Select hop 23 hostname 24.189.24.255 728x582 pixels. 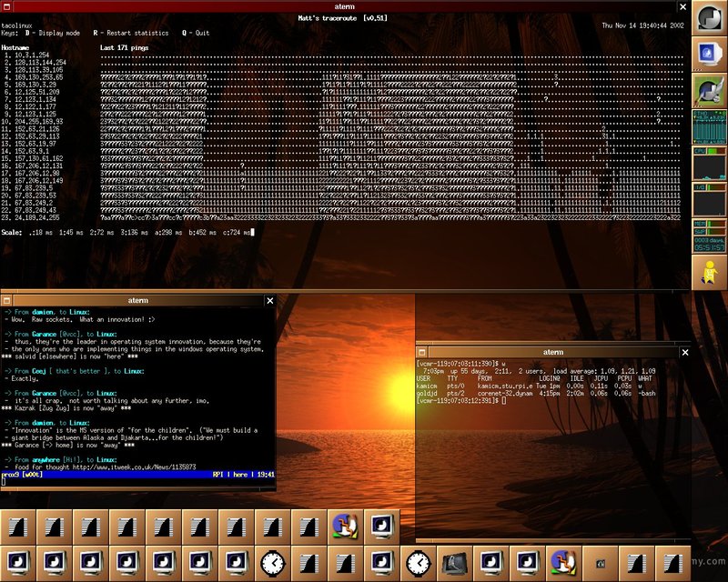tap(37, 217)
